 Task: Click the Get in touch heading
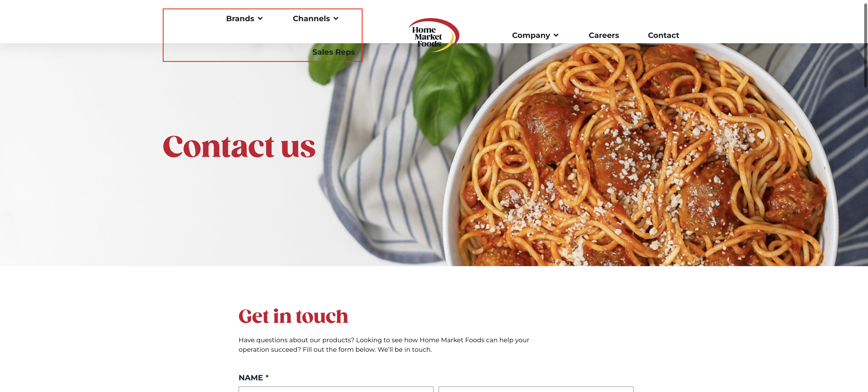(293, 316)
